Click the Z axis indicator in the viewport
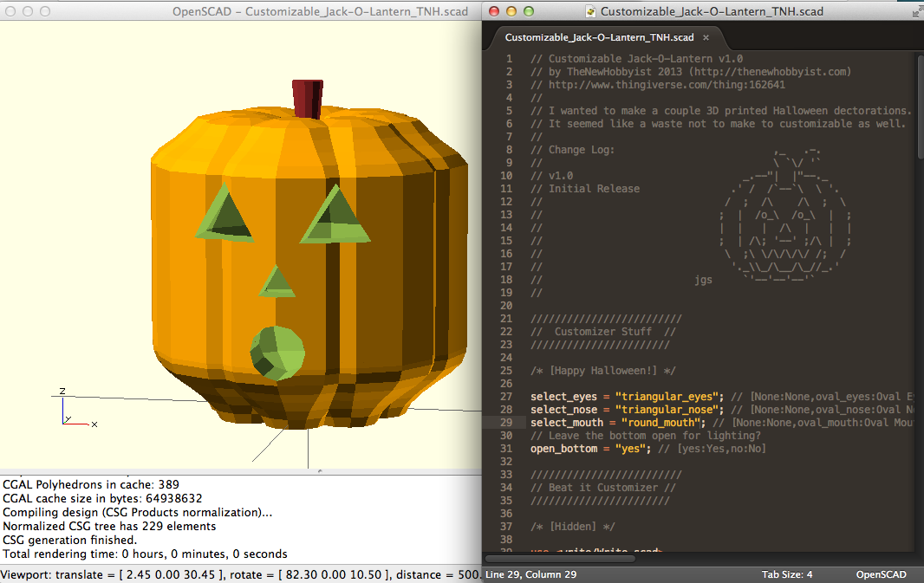The height and width of the screenshot is (583, 924). tap(62, 392)
